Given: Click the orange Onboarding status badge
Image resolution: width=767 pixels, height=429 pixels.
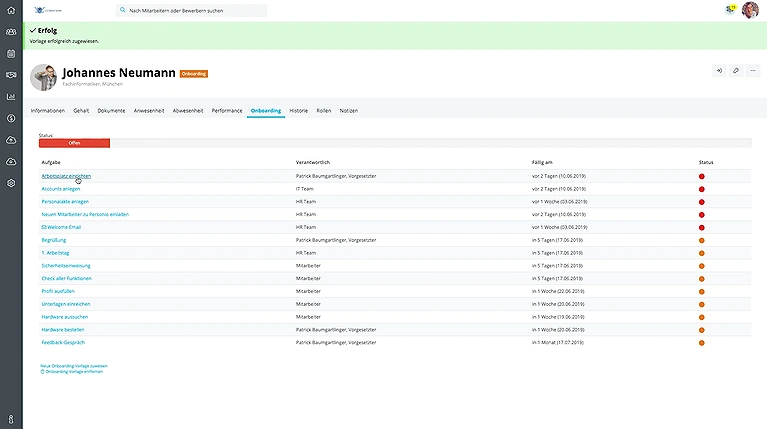Looking at the screenshot, I should [x=194, y=74].
